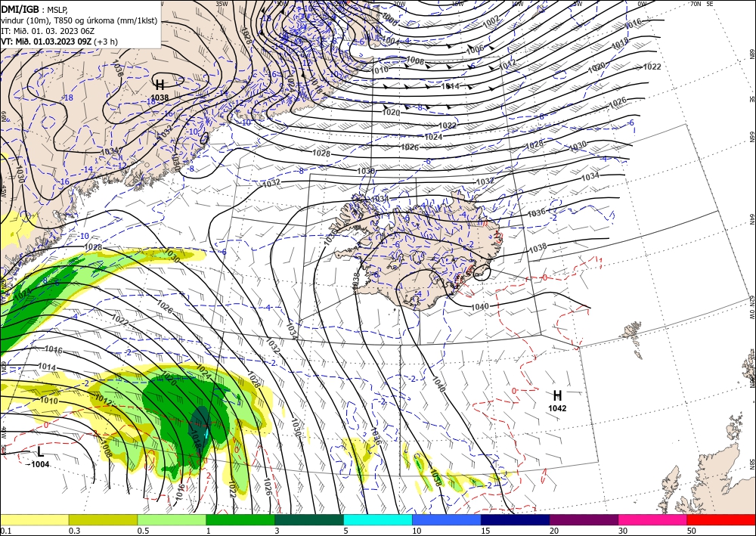
Task: Click the '0.3' legend scale value
Action: pyautogui.click(x=73, y=531)
